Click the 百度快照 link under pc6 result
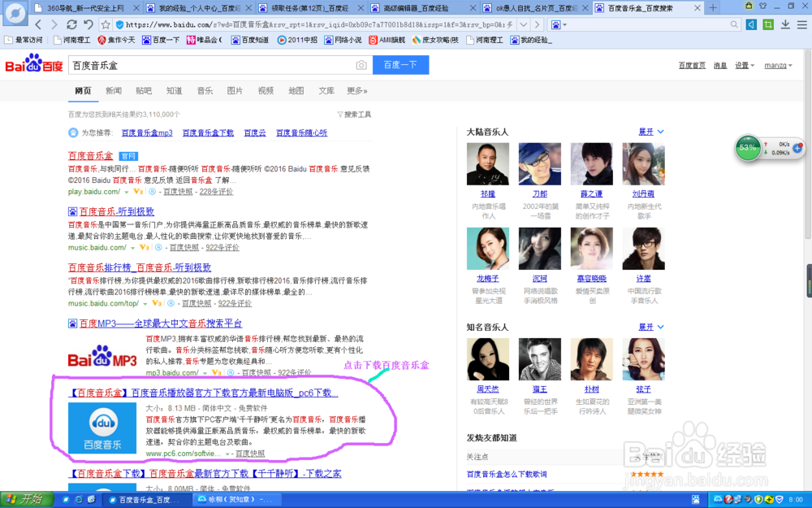The height and width of the screenshot is (508, 812). 250,454
